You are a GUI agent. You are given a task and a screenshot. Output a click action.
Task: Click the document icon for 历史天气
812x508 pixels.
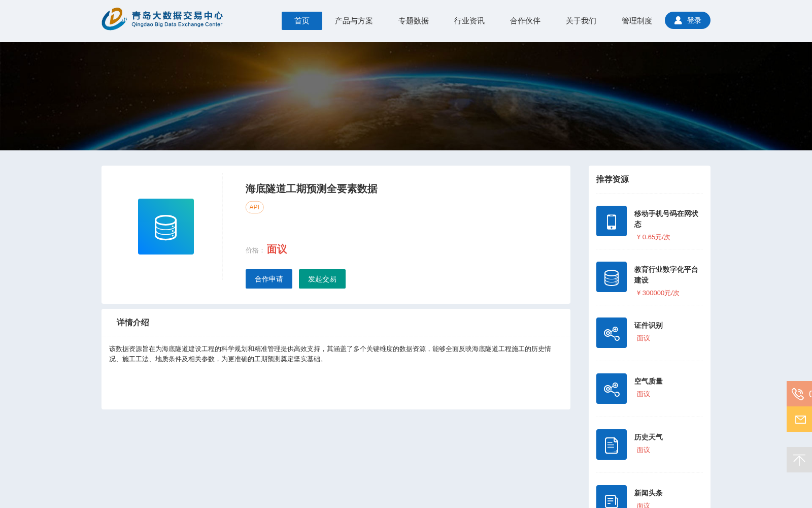(612, 444)
